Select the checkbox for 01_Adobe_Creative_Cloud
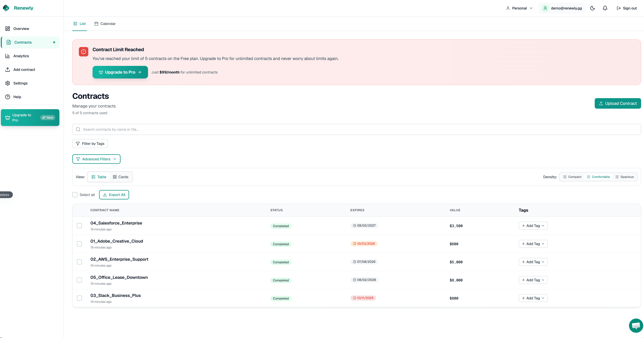 tap(79, 244)
